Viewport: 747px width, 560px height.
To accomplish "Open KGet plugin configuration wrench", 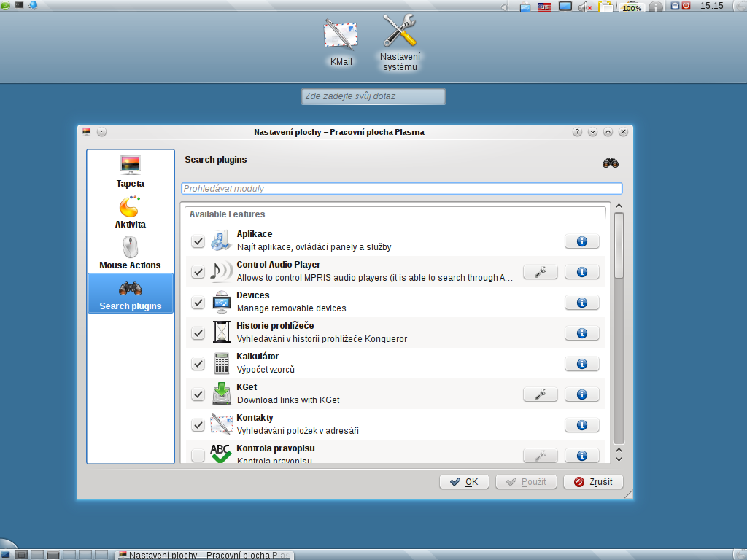I will (541, 394).
